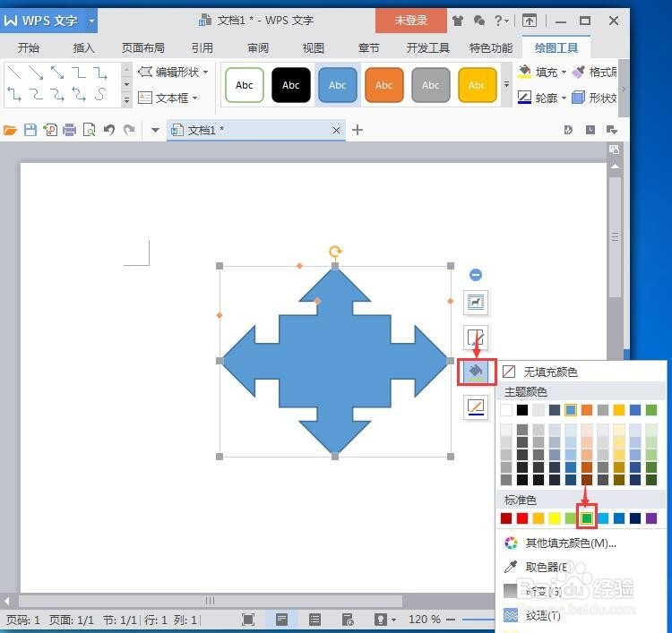Select the straight line shape
Screen dimensions: 672x633
click(x=14, y=73)
